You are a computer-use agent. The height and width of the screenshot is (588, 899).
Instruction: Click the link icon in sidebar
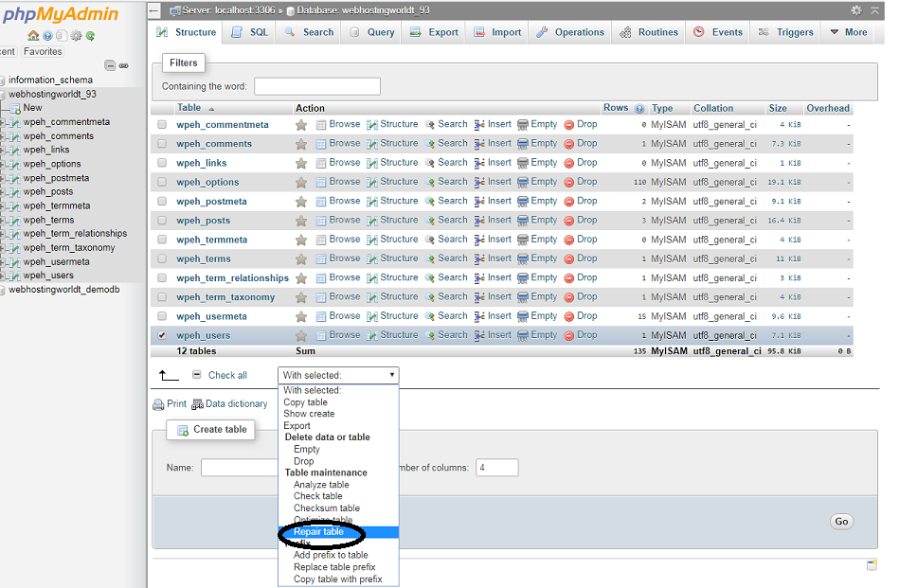click(123, 65)
